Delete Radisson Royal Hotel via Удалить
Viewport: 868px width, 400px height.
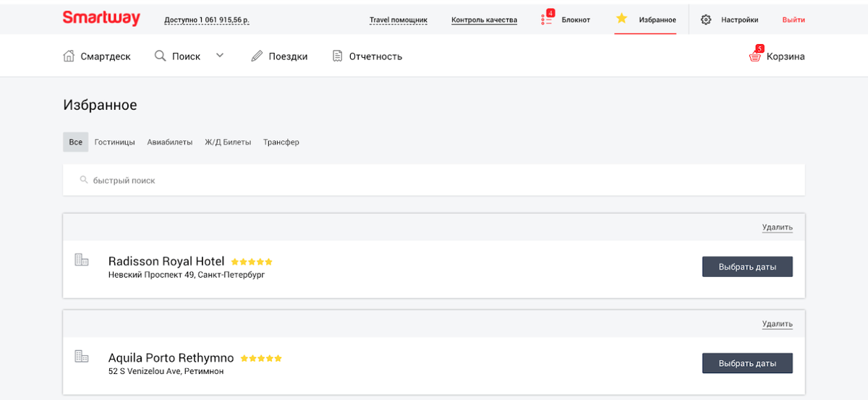(x=778, y=227)
